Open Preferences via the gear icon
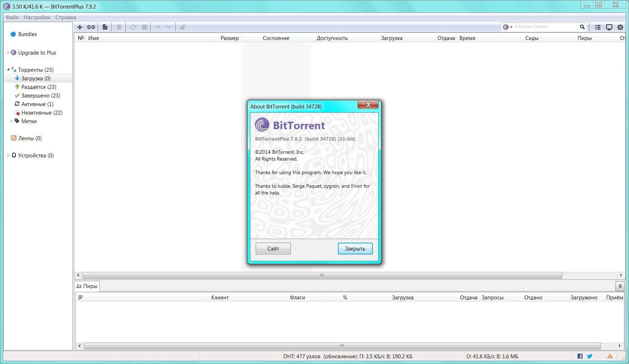Screen dimensions: 629x364 tap(620, 27)
